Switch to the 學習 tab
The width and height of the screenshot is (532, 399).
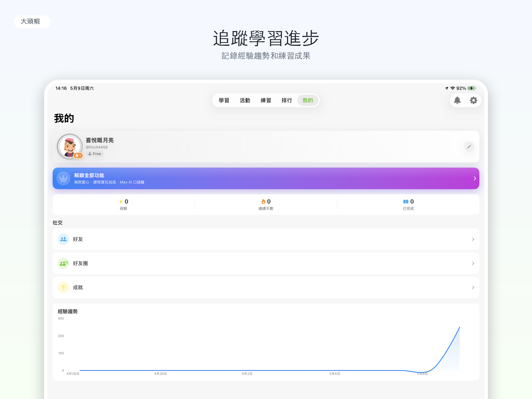(x=224, y=100)
